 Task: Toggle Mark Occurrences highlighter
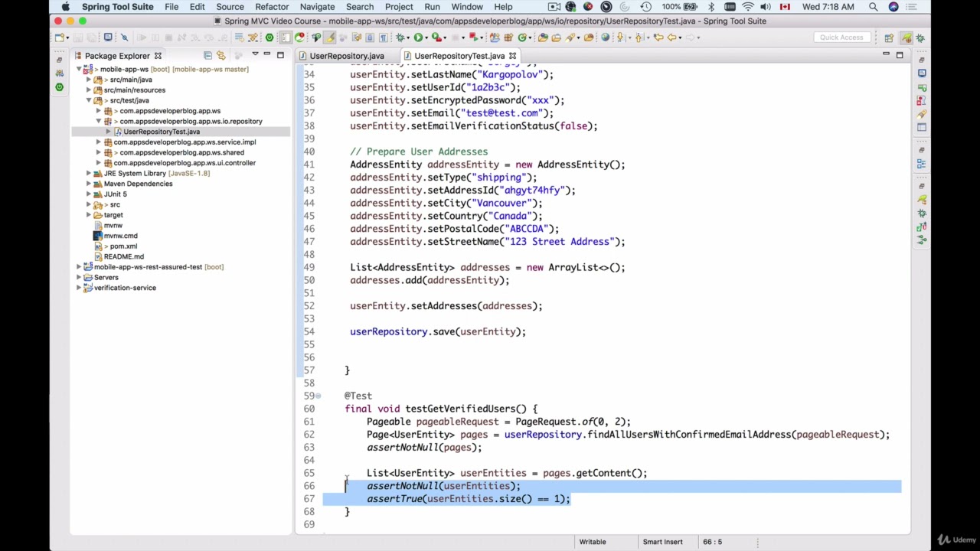pos(330,37)
